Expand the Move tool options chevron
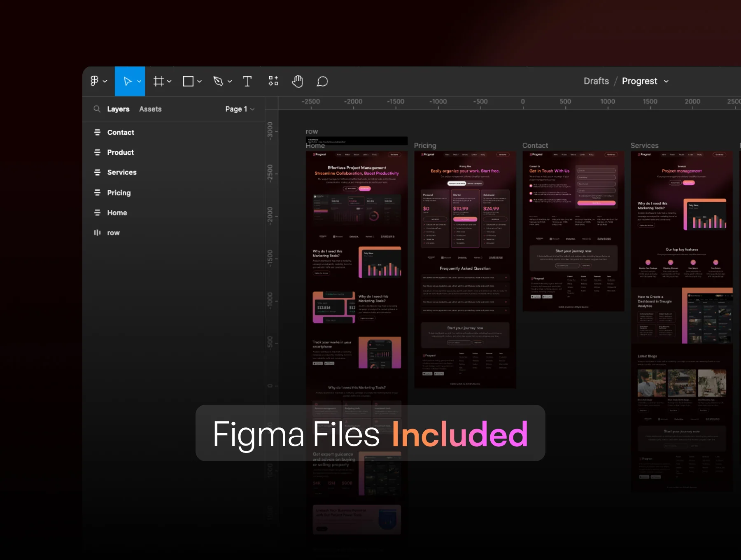 139,82
